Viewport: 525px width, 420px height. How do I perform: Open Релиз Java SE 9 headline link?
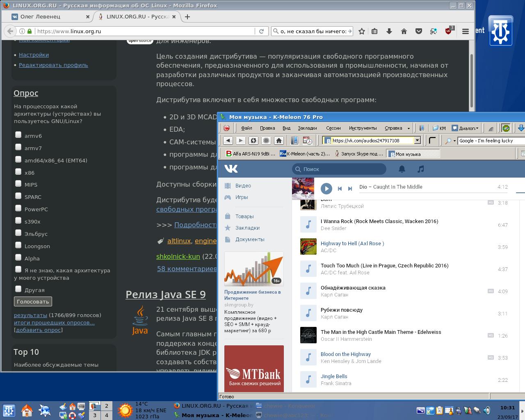tap(166, 294)
